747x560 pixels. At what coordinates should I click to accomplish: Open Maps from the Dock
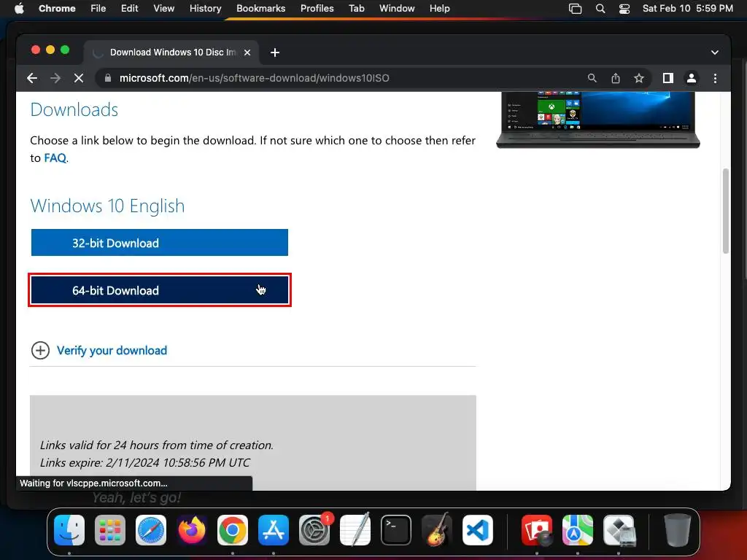pyautogui.click(x=578, y=530)
